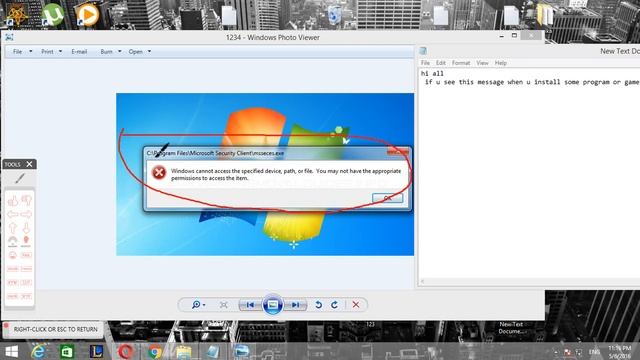Open the File menu in Photo Viewer
640x360 pixels.
[18, 51]
